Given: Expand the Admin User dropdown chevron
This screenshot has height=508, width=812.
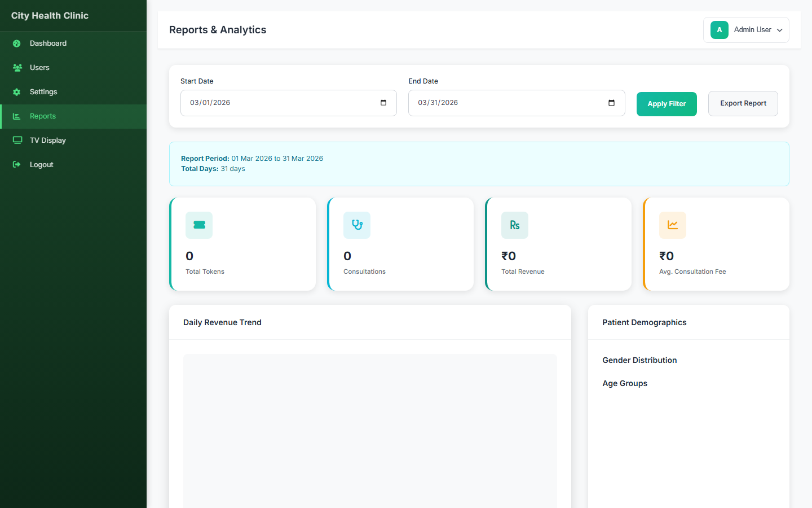Looking at the screenshot, I should point(780,30).
